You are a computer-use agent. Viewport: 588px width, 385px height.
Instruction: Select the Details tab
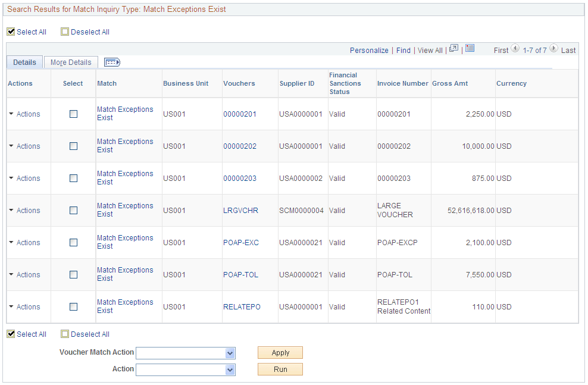tap(24, 62)
